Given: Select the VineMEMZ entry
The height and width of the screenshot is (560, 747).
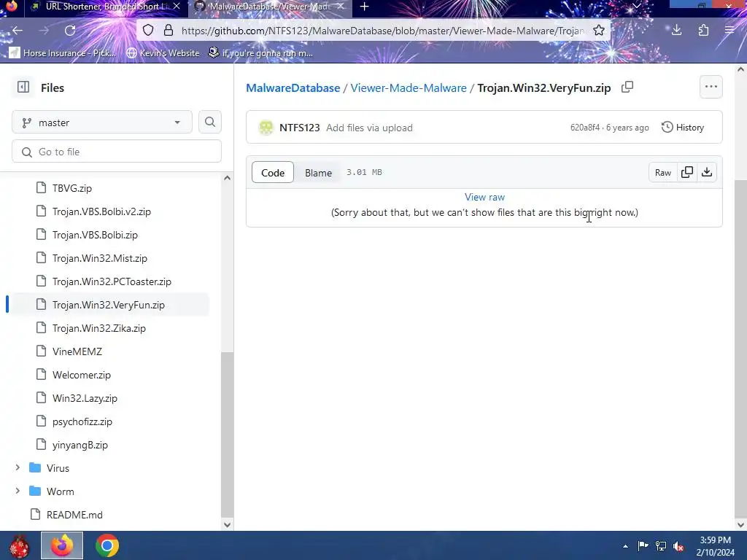Looking at the screenshot, I should [x=77, y=351].
